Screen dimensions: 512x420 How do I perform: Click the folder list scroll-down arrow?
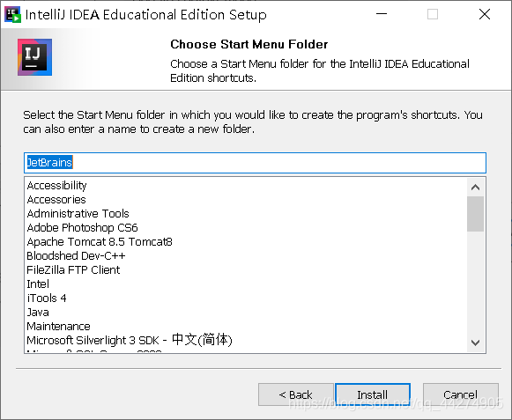[476, 343]
